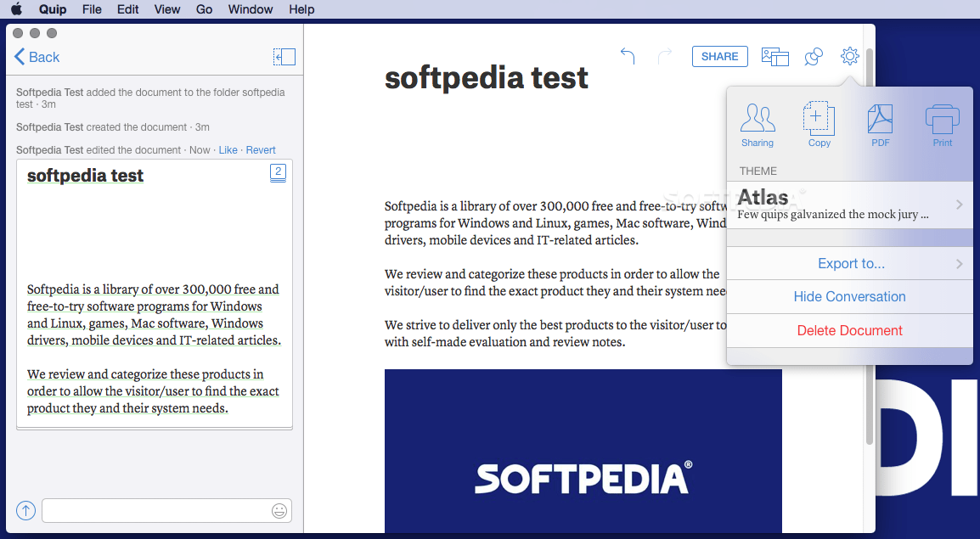Print the document via the Print icon
The height and width of the screenshot is (539, 980).
click(x=941, y=123)
